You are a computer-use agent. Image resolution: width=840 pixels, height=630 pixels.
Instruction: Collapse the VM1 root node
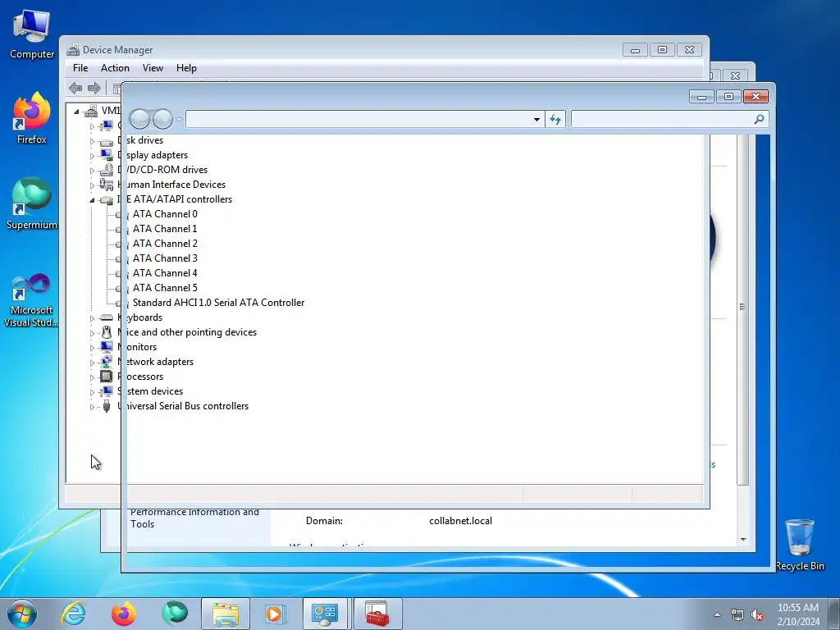coord(76,112)
